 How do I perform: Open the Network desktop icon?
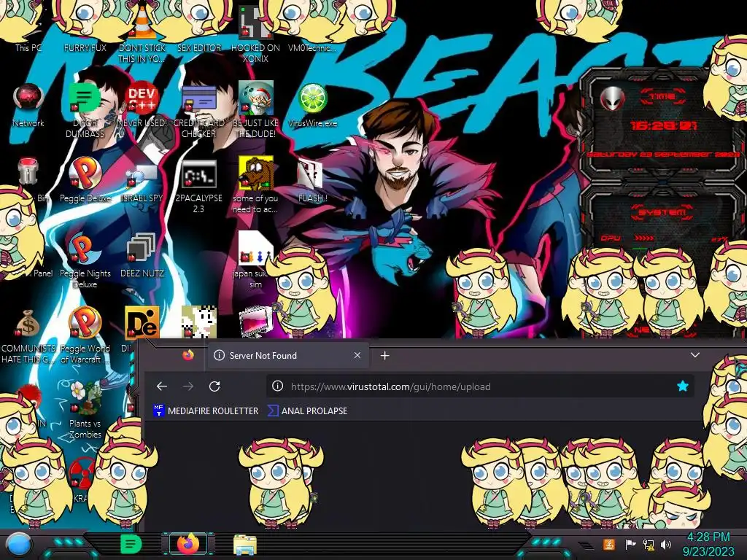pyautogui.click(x=28, y=99)
